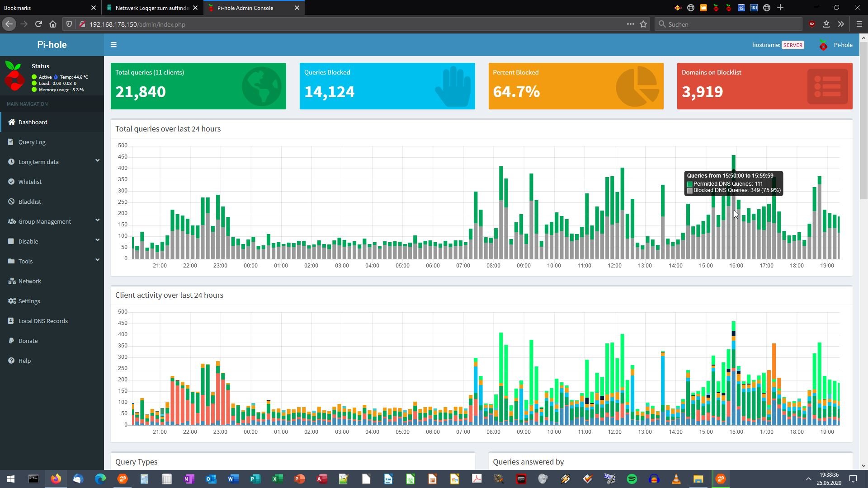This screenshot has width=868, height=488.
Task: Reload the current page
Action: tap(38, 24)
